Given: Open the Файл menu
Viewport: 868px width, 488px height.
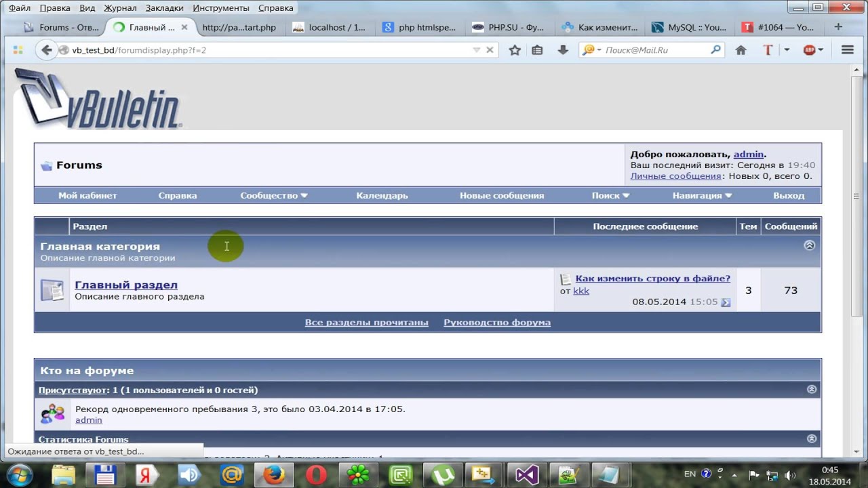Looking at the screenshot, I should [20, 8].
